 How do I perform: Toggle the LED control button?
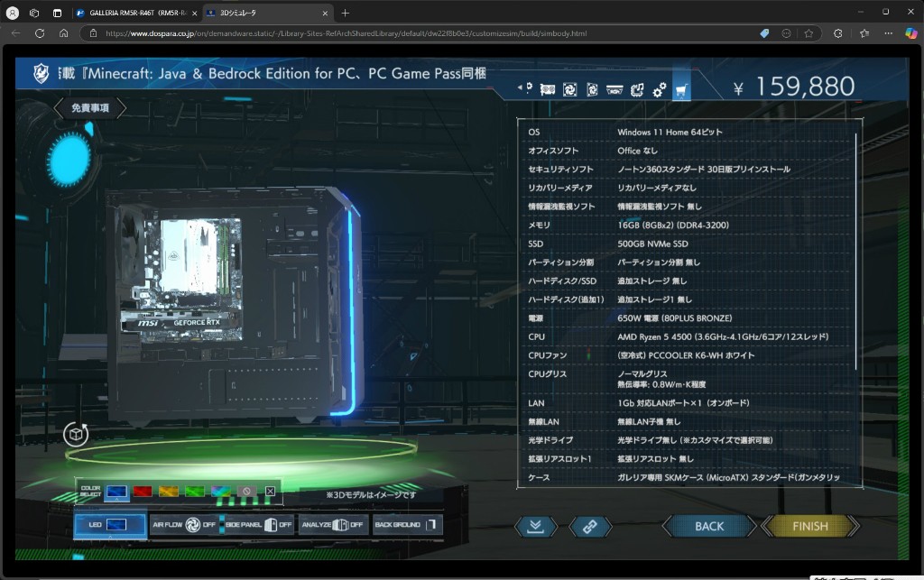pyautogui.click(x=110, y=525)
